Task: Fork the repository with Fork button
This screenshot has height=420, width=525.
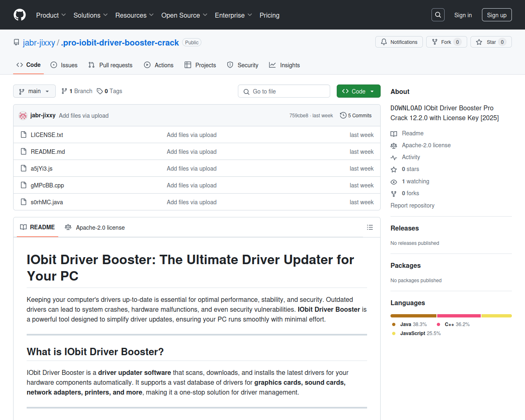Action: coord(447,42)
